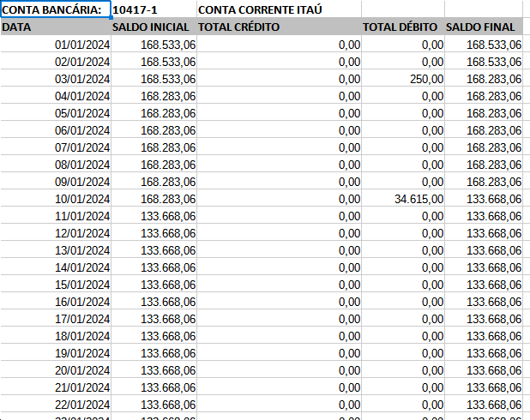530x420 pixels.
Task: Select the TOTAL CRÉDITO header cell
Action: [279, 27]
